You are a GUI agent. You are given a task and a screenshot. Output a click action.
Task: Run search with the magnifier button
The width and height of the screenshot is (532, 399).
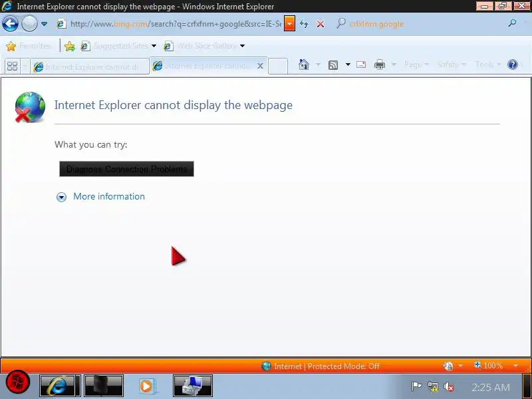512,23
